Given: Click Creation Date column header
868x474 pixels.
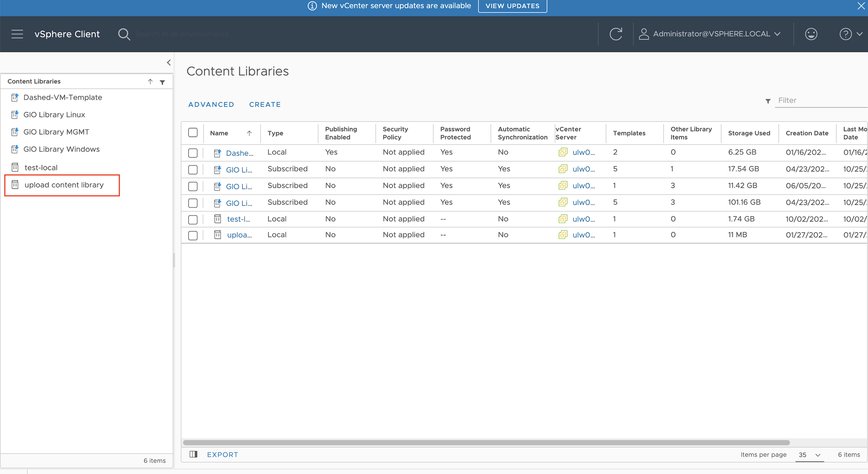Looking at the screenshot, I should [x=807, y=133].
